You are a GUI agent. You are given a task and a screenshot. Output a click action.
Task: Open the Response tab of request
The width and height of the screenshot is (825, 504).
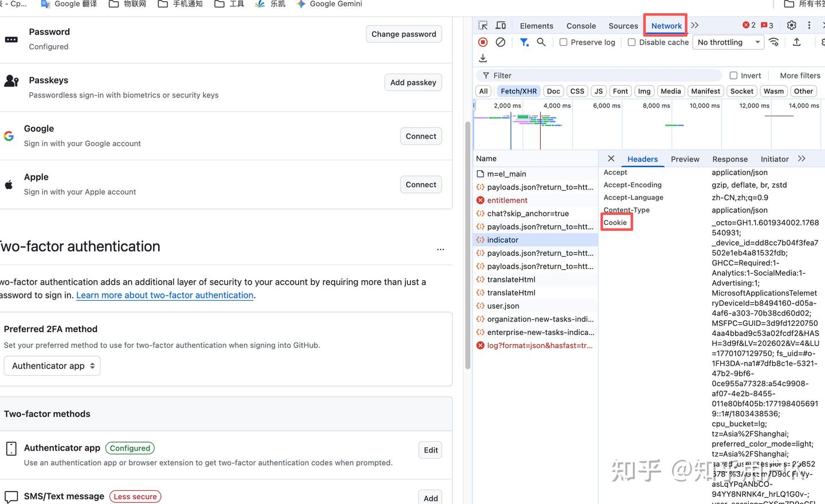click(730, 159)
